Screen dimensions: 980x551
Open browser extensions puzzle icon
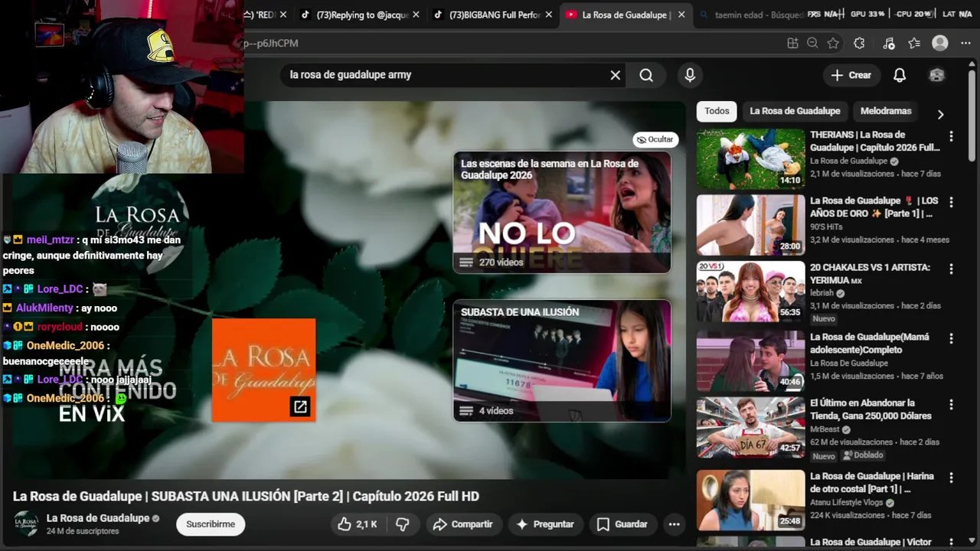(x=859, y=44)
